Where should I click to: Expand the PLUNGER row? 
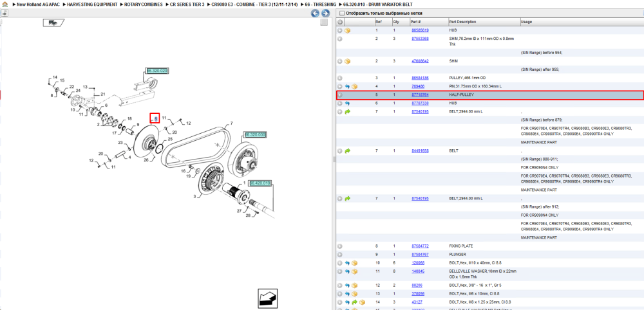pos(339,255)
